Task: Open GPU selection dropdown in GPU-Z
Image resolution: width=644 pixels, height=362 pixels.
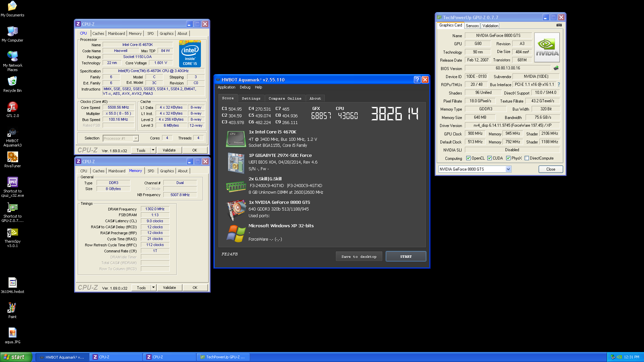Action: (508, 169)
